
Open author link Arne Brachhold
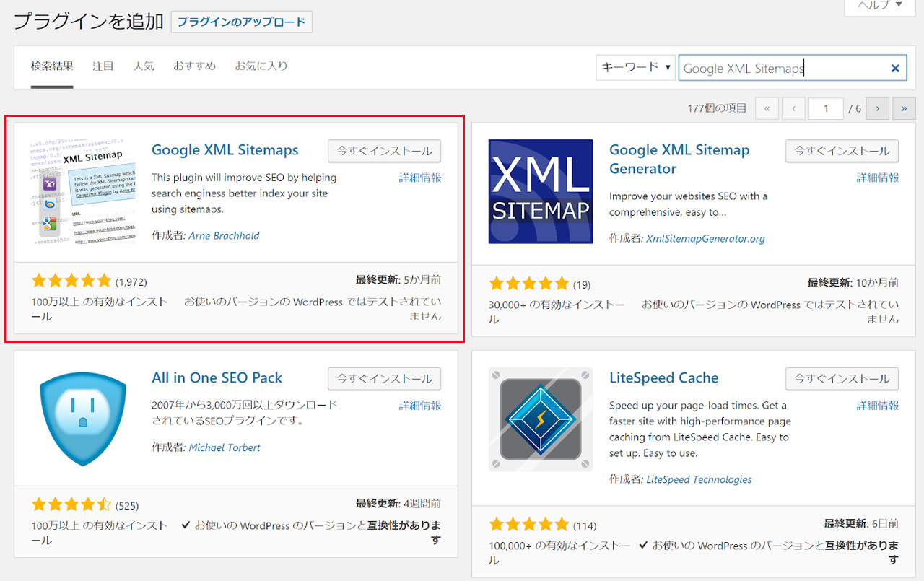point(224,235)
